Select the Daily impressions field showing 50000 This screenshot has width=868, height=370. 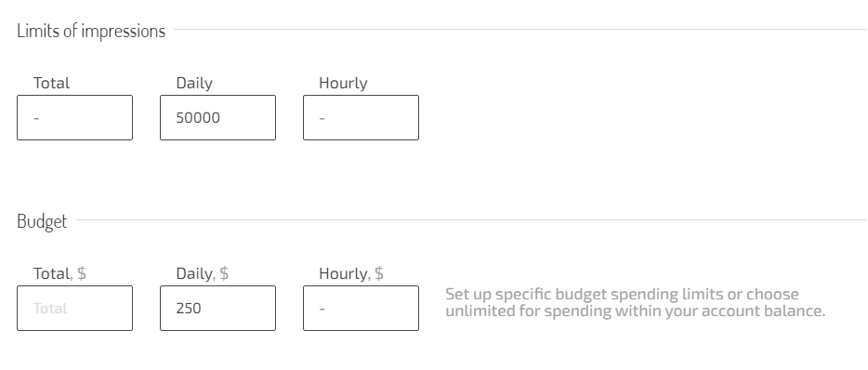pos(217,117)
